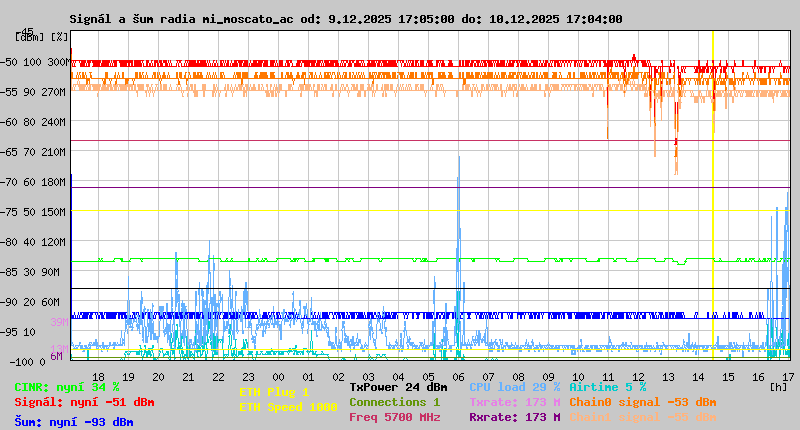This screenshot has height=430, width=800.
Task: Click the 'Chain0 signal -53 dBm' legend label
Action: [643, 402]
